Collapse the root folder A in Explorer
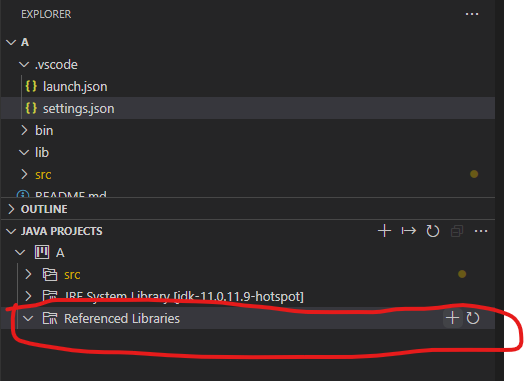 point(11,43)
